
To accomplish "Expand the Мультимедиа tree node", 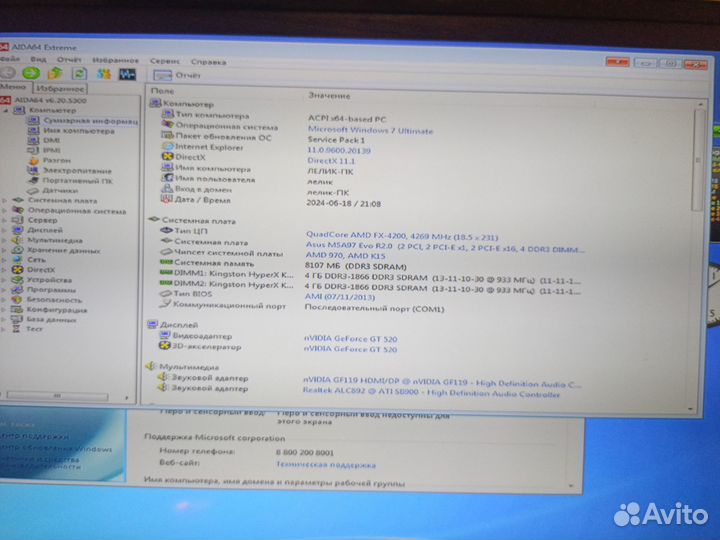I will point(5,240).
